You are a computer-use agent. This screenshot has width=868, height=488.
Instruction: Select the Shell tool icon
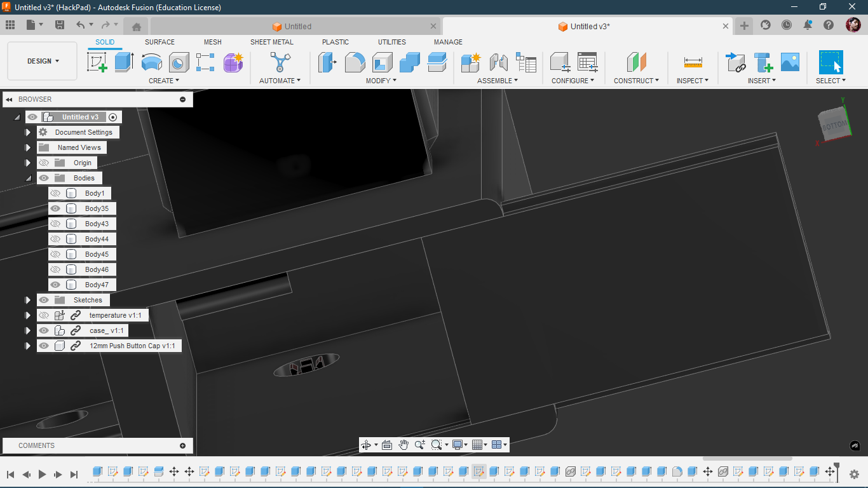(x=382, y=62)
